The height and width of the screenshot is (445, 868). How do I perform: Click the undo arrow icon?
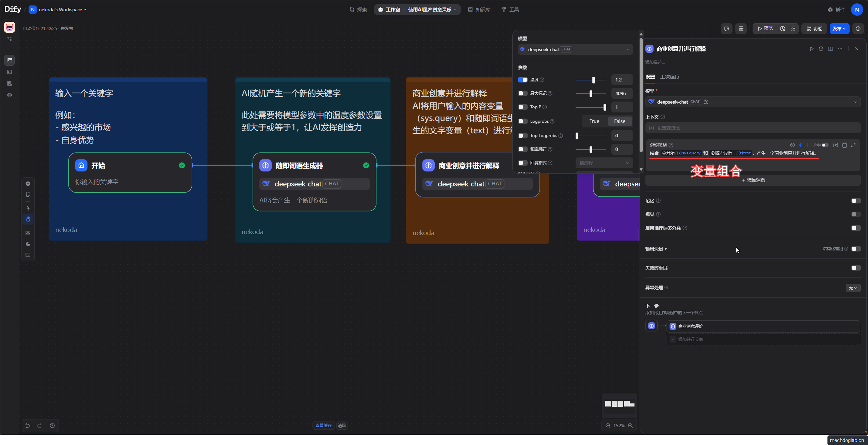coord(28,425)
